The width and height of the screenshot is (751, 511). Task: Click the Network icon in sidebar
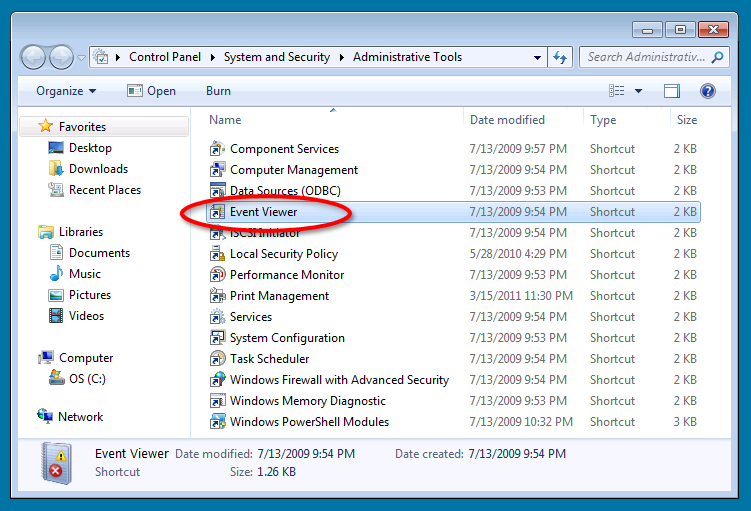coord(46,416)
